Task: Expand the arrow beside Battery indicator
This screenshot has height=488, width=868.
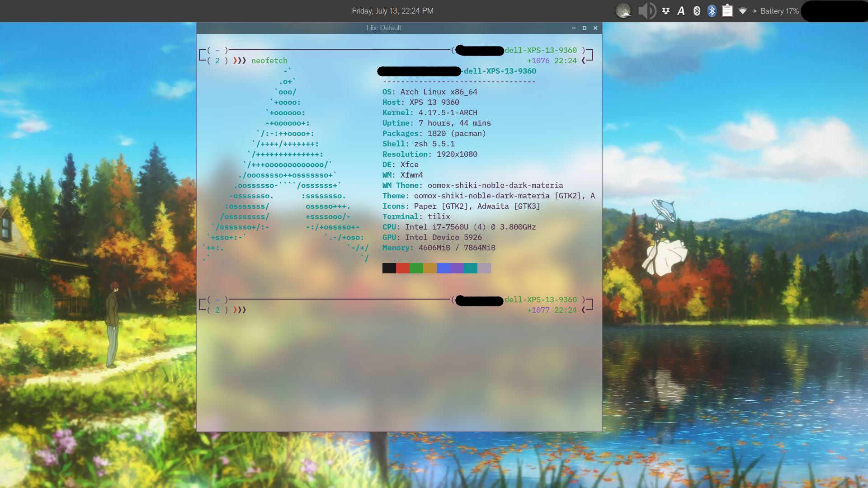Action: click(x=755, y=11)
